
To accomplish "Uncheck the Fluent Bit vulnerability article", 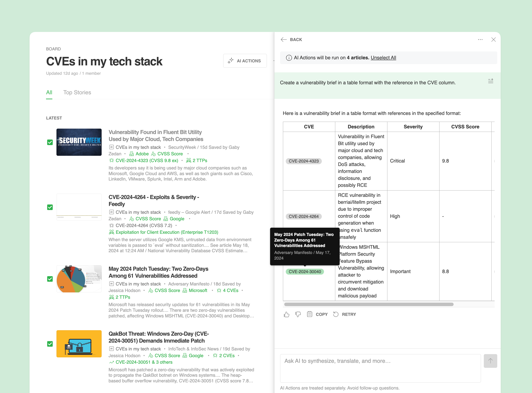I will coord(50,142).
